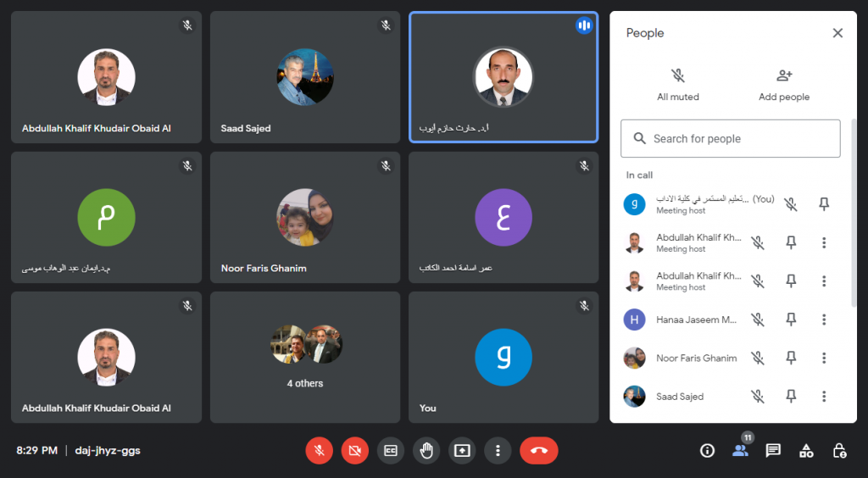Viewport: 868px width, 478px height.
Task: Focus the Search for people field
Action: pos(730,138)
